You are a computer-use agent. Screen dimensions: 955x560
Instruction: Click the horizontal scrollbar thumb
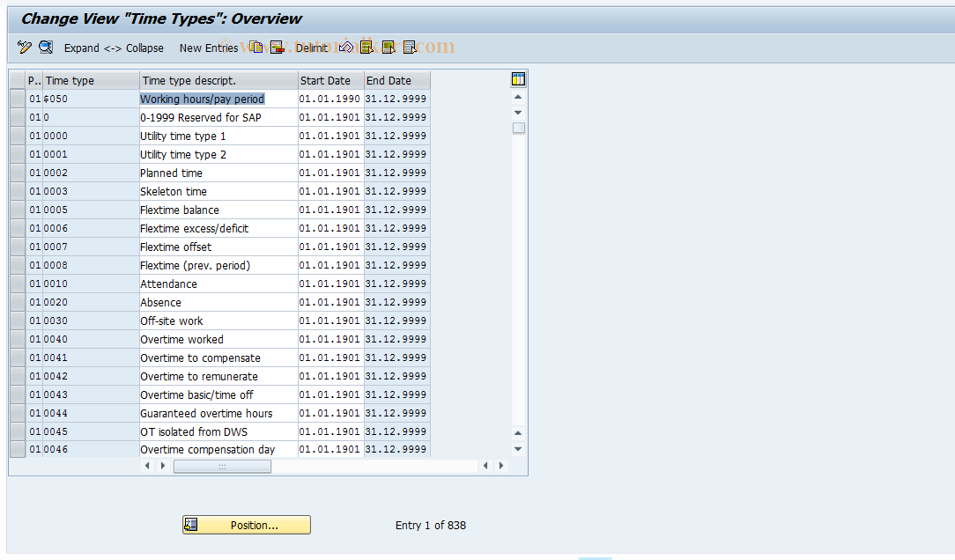pyautogui.click(x=222, y=467)
